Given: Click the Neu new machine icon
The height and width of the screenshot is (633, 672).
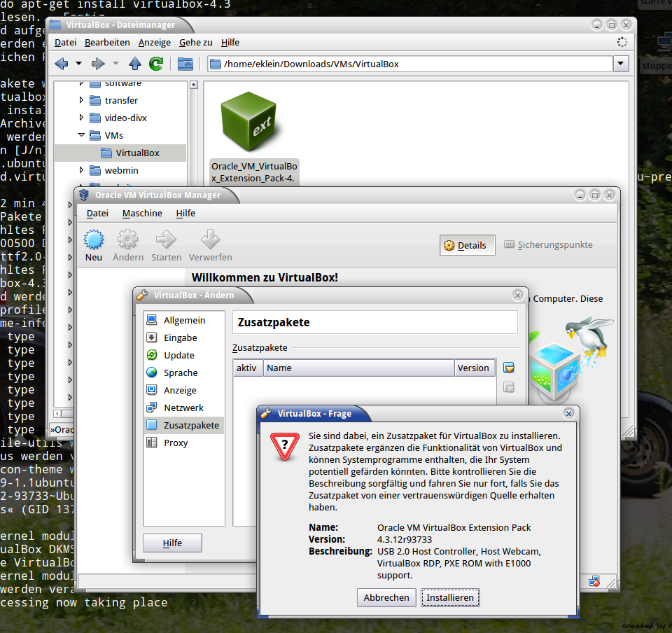Looking at the screenshot, I should tap(94, 240).
